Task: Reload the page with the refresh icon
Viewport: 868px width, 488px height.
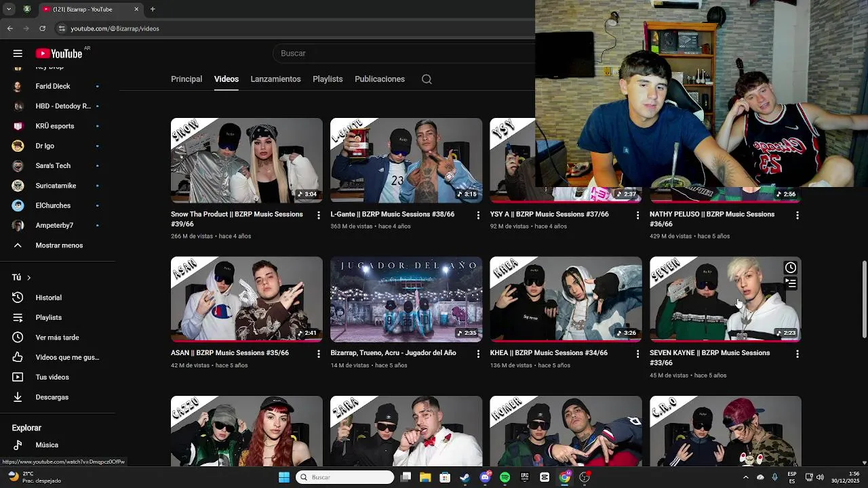Action: [42, 28]
